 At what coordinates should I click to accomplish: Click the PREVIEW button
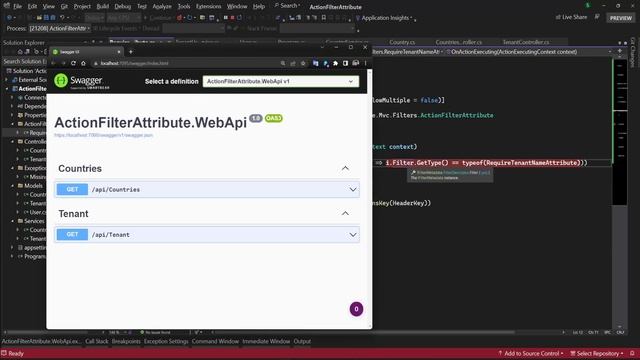click(620, 18)
